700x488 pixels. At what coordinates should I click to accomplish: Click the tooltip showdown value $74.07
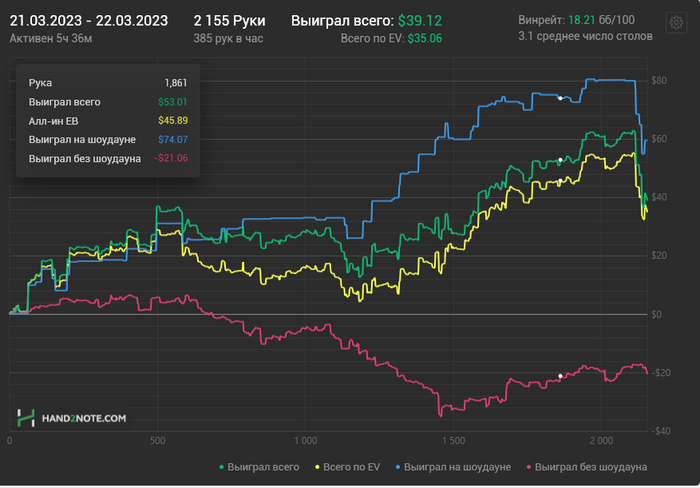(173, 139)
